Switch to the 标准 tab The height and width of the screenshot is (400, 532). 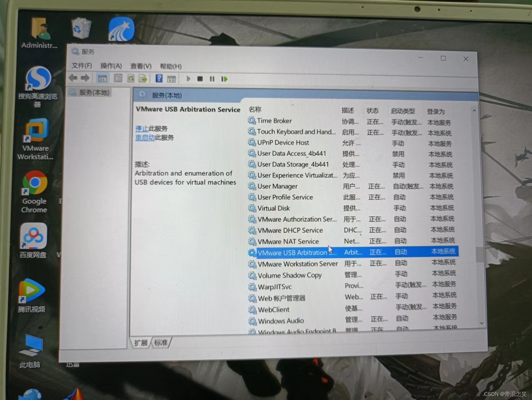click(x=161, y=342)
